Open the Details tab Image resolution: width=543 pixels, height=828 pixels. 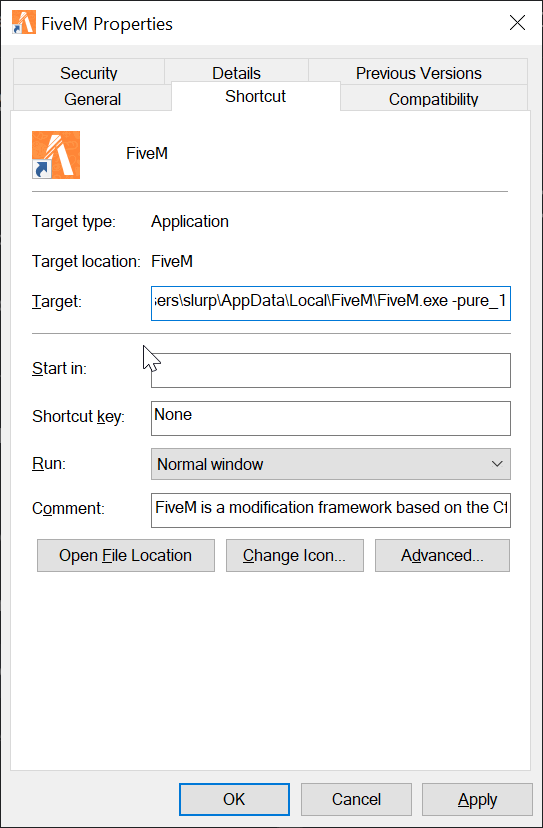click(x=236, y=72)
